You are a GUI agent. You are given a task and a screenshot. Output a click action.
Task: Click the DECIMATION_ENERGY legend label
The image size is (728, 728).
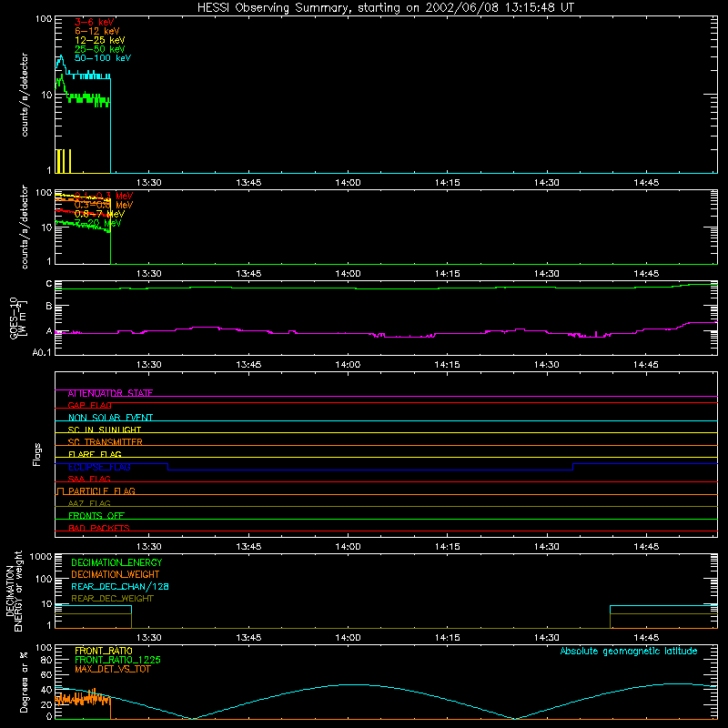[x=116, y=562]
